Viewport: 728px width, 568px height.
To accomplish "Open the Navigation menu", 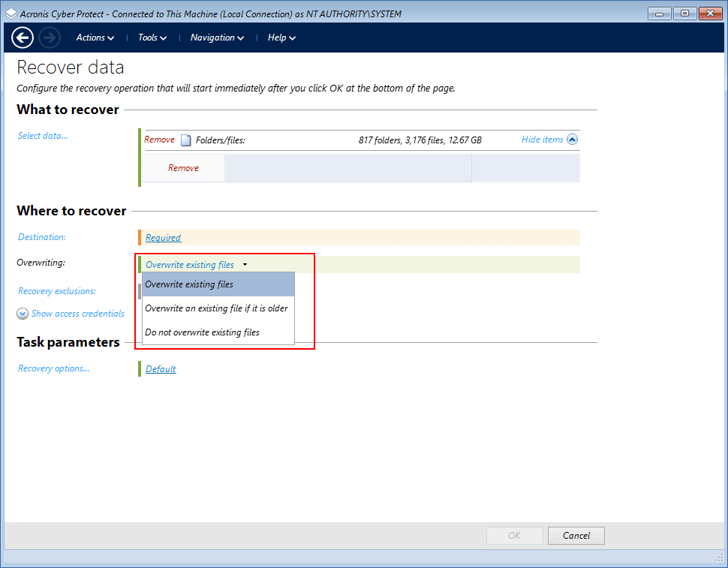I will pos(217,38).
